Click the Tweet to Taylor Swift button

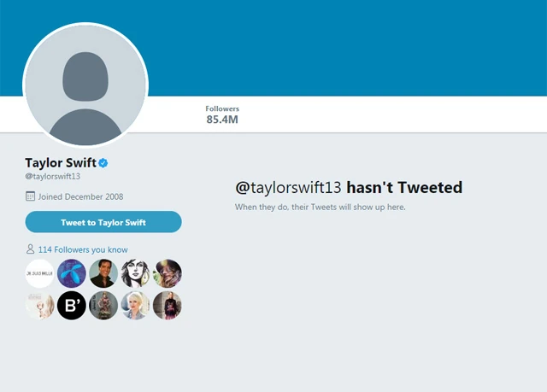tap(103, 222)
